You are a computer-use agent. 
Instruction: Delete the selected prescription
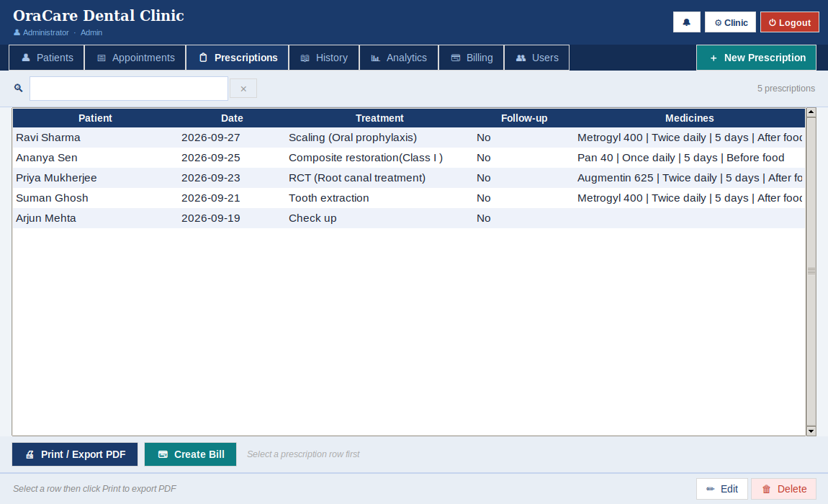pos(783,489)
